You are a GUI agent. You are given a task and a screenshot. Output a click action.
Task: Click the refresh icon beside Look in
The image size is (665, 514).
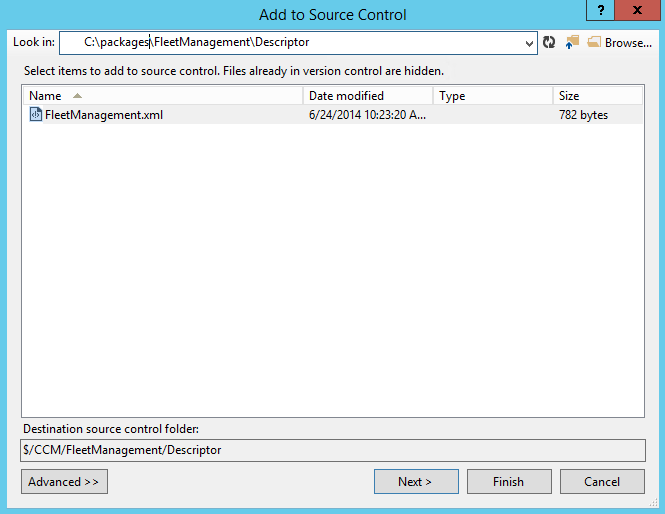click(x=549, y=43)
